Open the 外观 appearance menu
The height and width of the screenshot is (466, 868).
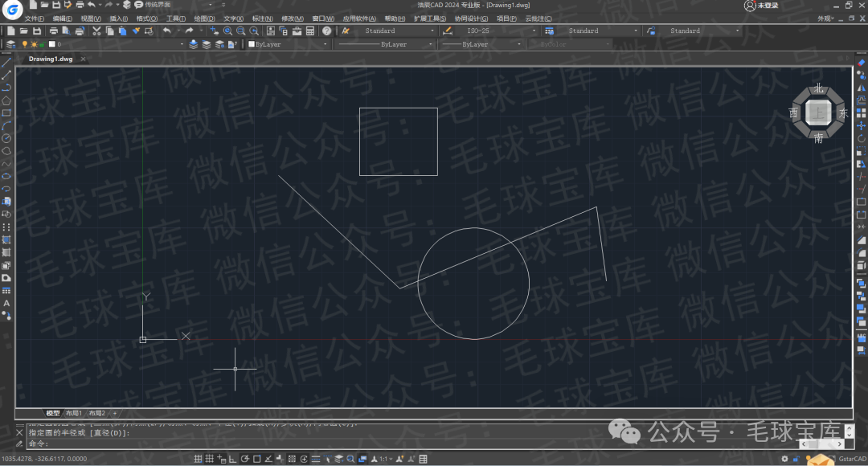coord(825,18)
